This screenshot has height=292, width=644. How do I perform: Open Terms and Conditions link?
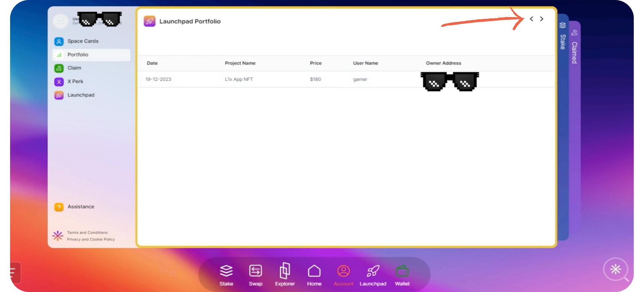(87, 232)
